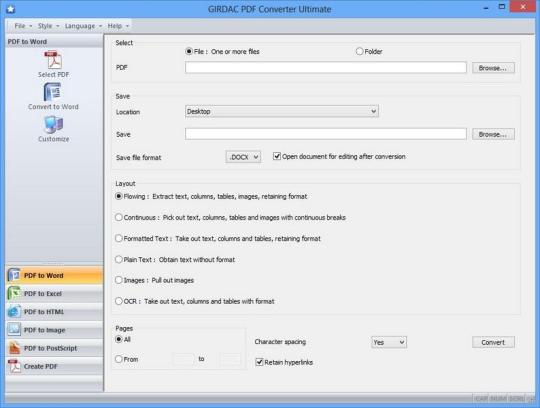This screenshot has height=408, width=540.
Task: Switch to the PDF to PostScript tab label
Action: click(x=50, y=348)
